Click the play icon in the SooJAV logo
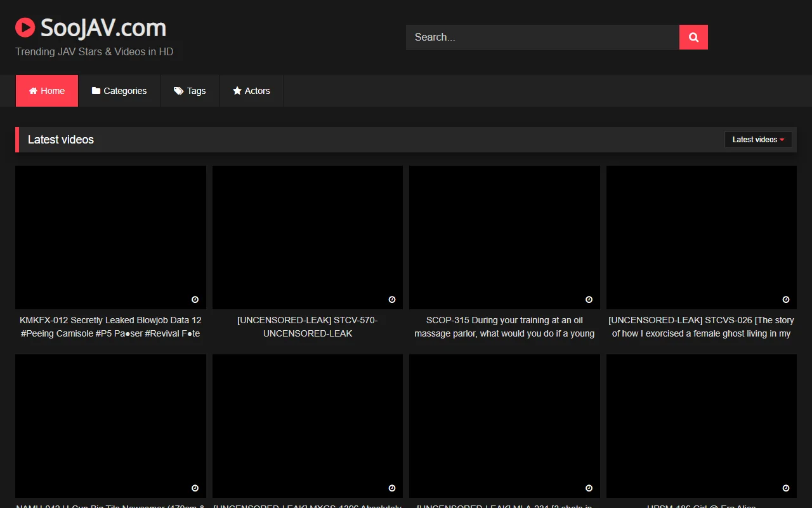 point(25,27)
